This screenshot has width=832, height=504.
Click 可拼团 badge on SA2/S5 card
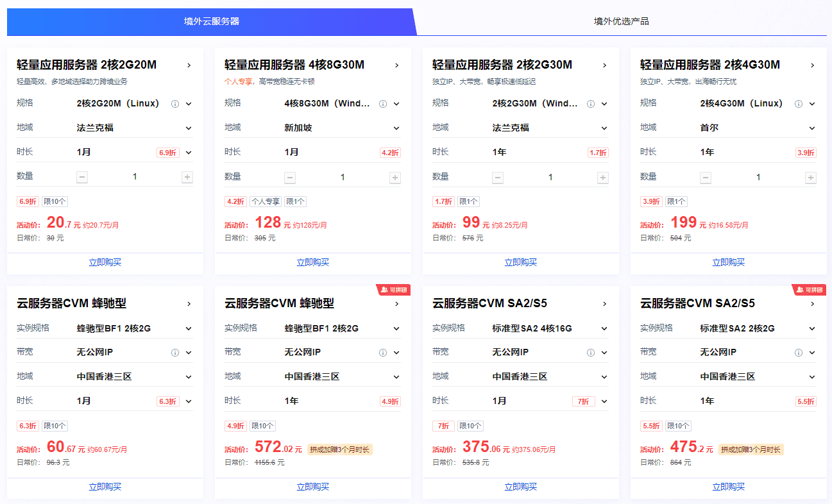point(810,290)
